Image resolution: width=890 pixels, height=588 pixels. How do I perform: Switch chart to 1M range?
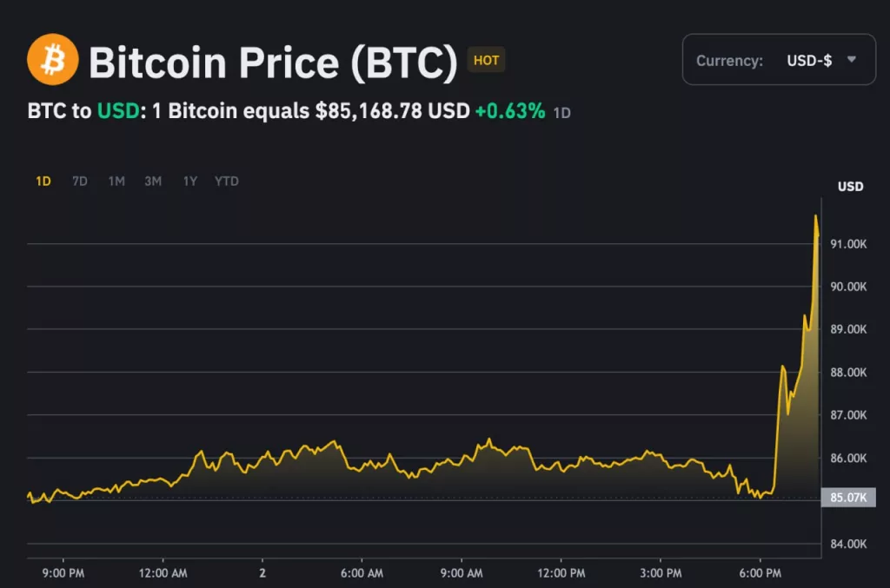pyautogui.click(x=116, y=182)
